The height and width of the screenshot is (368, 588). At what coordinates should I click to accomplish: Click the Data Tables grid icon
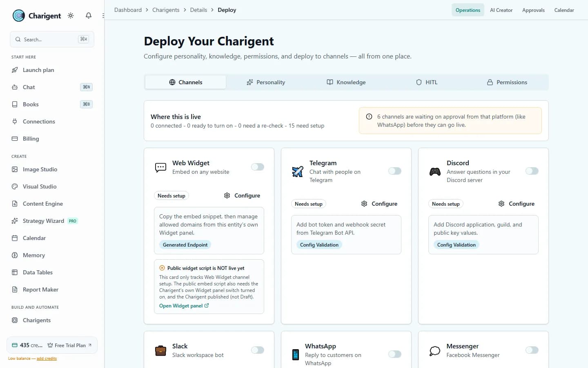(x=15, y=272)
